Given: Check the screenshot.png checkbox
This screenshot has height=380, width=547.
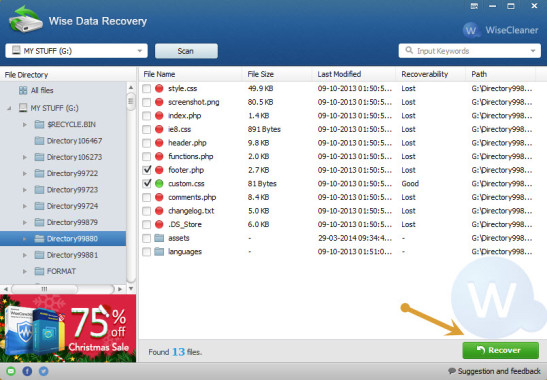Looking at the screenshot, I should pyautogui.click(x=147, y=102).
